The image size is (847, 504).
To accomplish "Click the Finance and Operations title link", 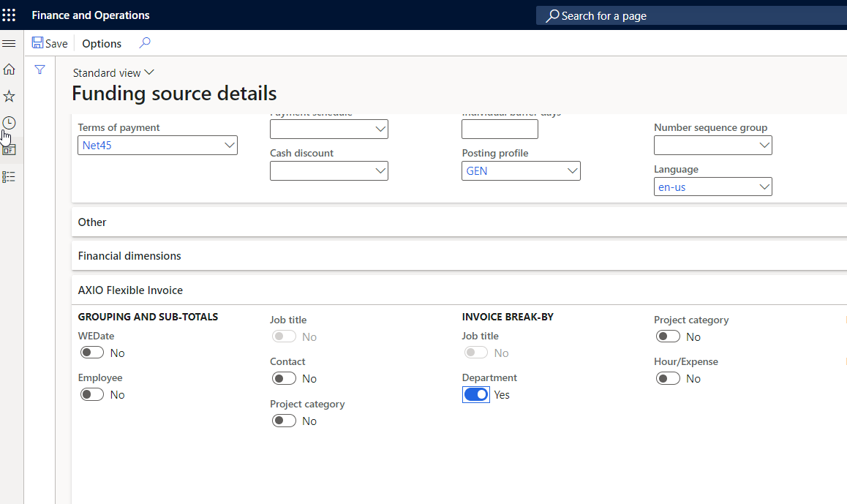I will (90, 15).
